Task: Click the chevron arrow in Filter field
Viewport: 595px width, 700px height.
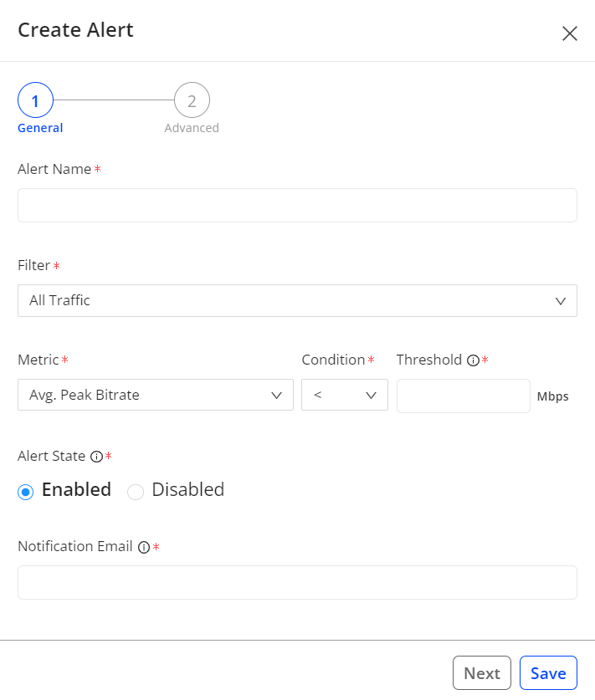Action: click(x=561, y=301)
